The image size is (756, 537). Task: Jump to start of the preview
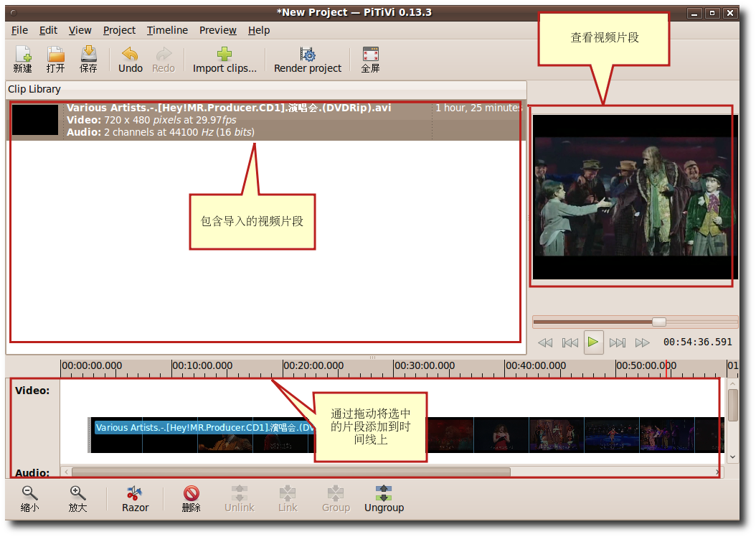pyautogui.click(x=570, y=342)
